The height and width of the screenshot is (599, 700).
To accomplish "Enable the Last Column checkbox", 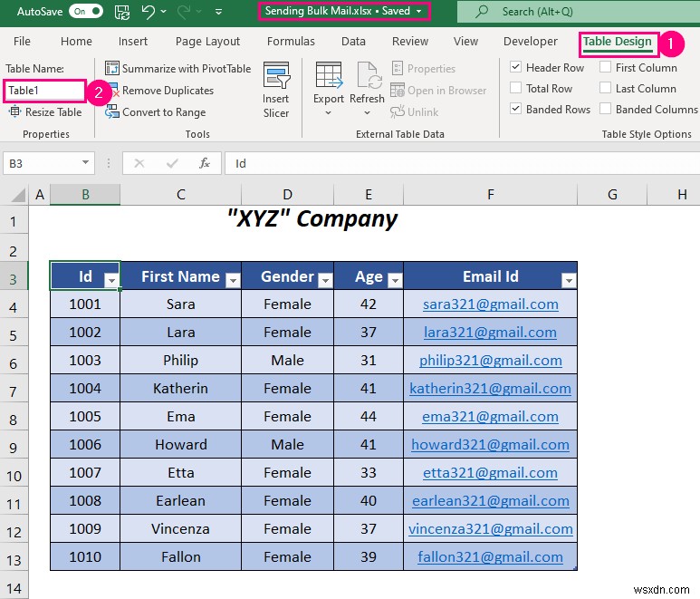I will click(605, 88).
